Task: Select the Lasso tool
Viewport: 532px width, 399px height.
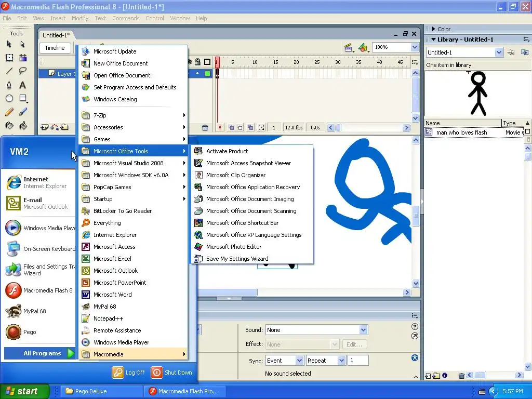Action: 23,71
